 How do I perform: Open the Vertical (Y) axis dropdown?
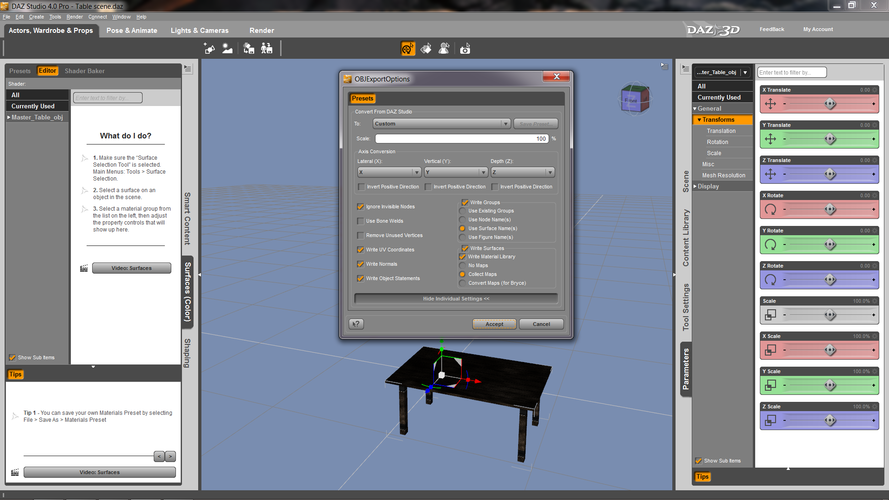pos(456,172)
